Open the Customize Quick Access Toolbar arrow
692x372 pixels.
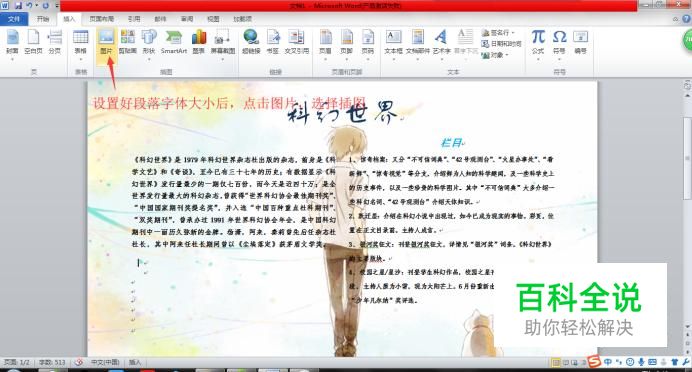(x=57, y=6)
